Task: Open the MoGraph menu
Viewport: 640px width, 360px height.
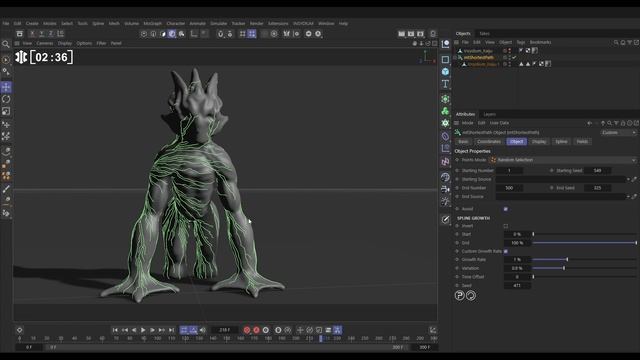Action: (x=153, y=24)
